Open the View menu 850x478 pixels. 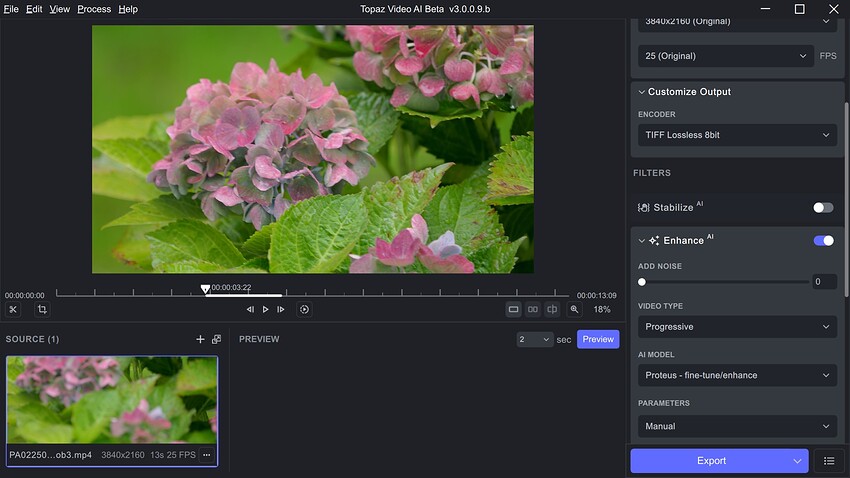pyautogui.click(x=60, y=9)
